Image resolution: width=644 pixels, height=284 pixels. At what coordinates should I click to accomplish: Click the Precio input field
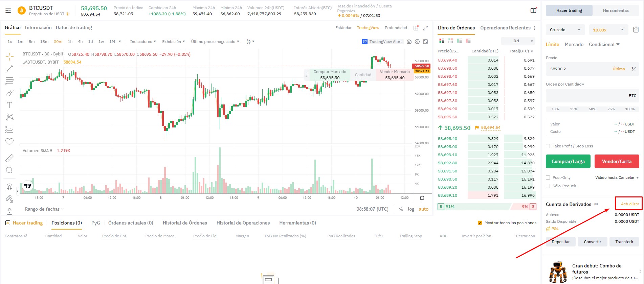tap(579, 69)
